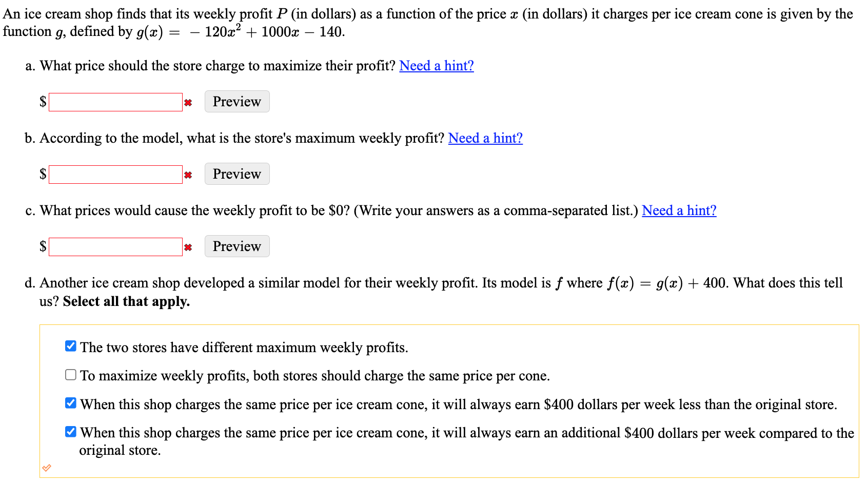Click the Preview button for part b
The width and height of the screenshot is (868, 501).
click(236, 174)
